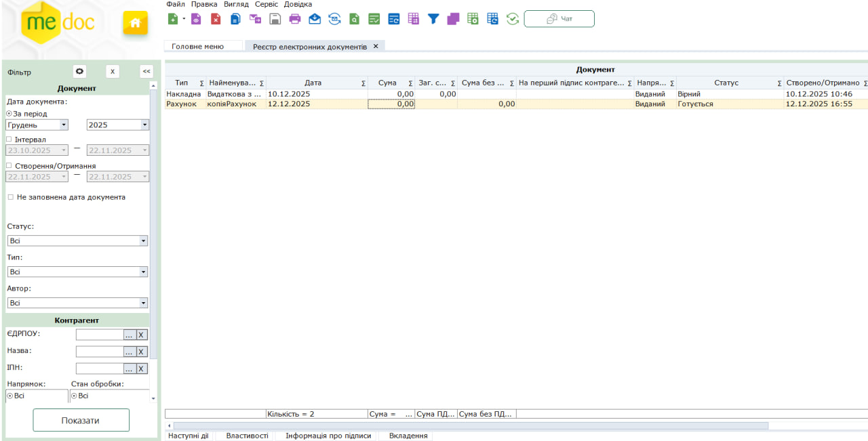Viewport: 868px width, 441px height.
Task: Switch to the Головне меню tab
Action: click(197, 47)
